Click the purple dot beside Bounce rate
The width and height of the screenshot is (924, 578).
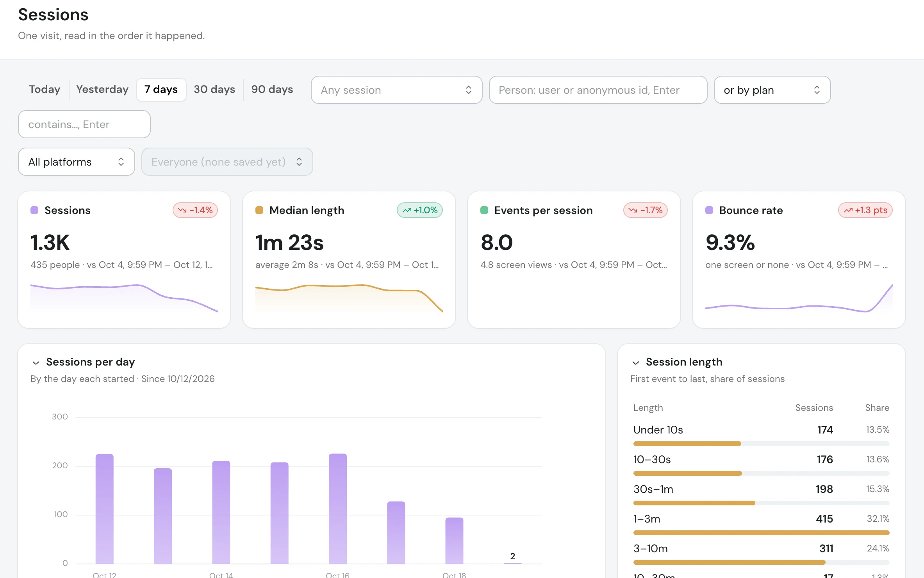click(x=709, y=210)
